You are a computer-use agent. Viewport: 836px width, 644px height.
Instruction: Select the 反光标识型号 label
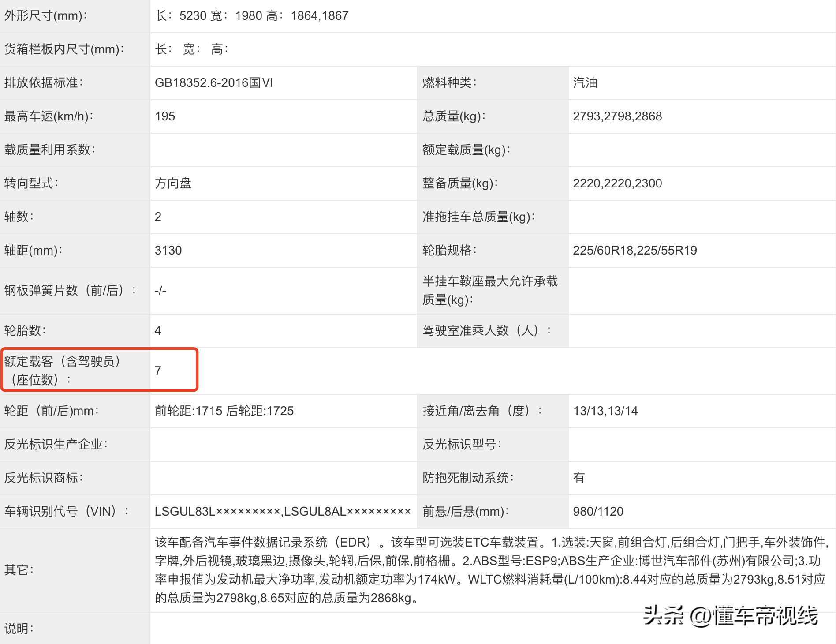[462, 445]
